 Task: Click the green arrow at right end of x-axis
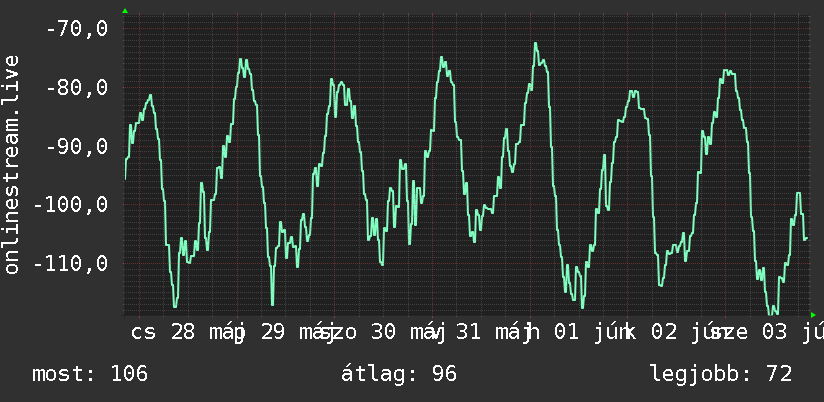pyautogui.click(x=813, y=315)
